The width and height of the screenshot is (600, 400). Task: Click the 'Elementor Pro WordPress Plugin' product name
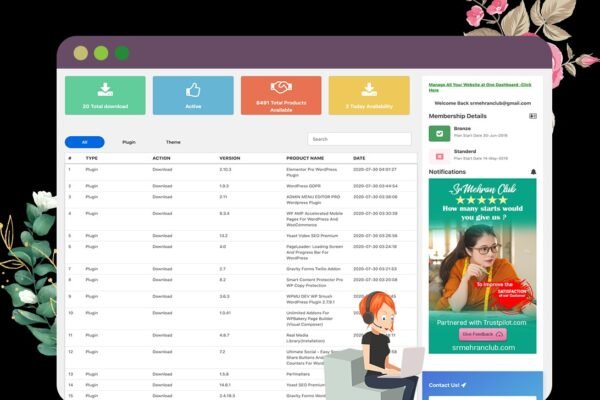click(x=312, y=172)
